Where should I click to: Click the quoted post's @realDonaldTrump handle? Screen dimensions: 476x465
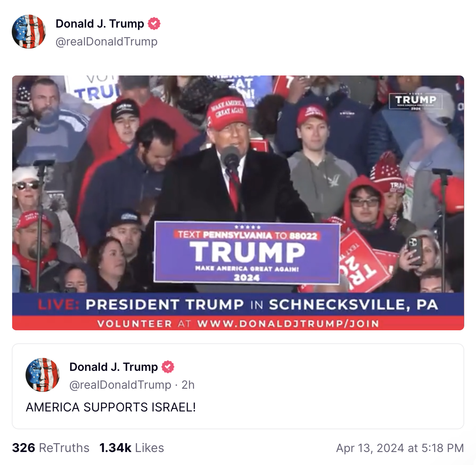120,385
